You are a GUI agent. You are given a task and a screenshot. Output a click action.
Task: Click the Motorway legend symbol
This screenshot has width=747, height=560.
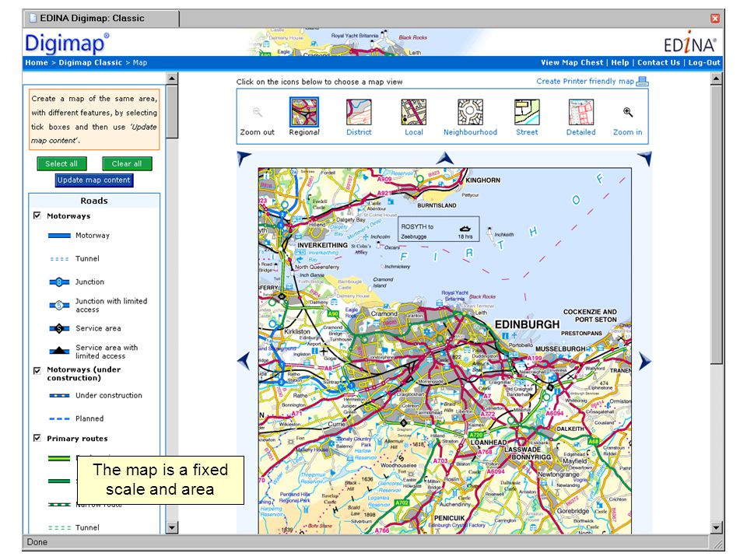click(60, 235)
